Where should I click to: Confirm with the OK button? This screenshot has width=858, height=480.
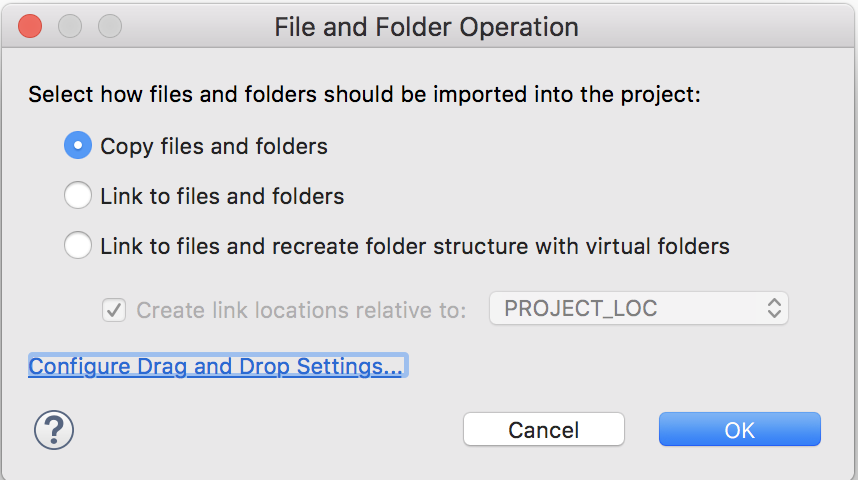[x=739, y=430]
